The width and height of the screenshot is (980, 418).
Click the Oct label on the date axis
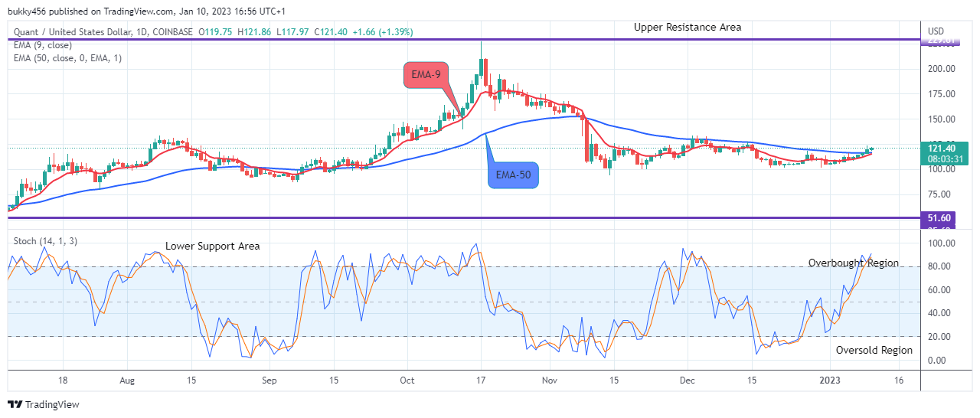[x=407, y=380]
